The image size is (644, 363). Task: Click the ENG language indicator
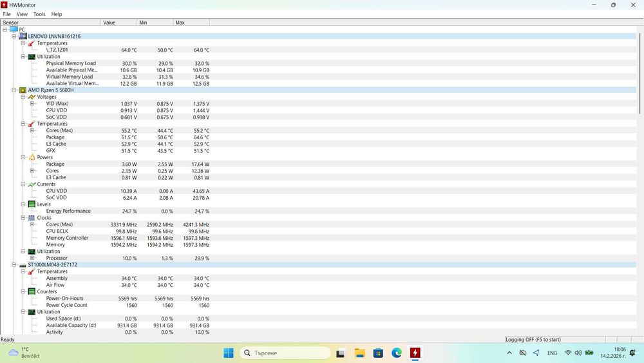click(553, 353)
